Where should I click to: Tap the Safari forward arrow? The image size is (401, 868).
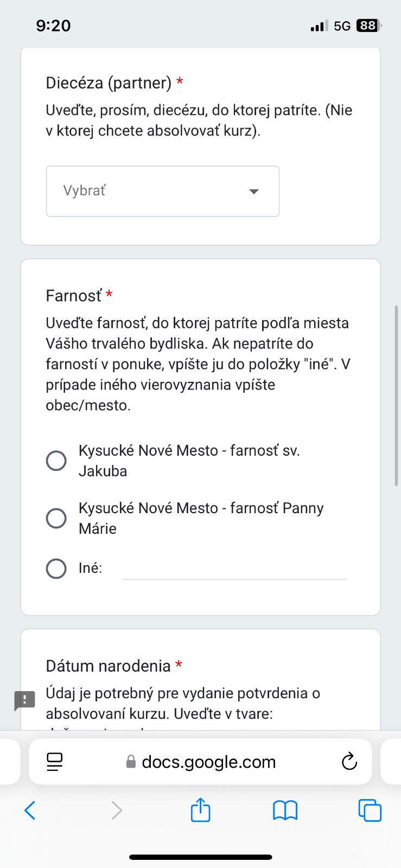coord(116,810)
